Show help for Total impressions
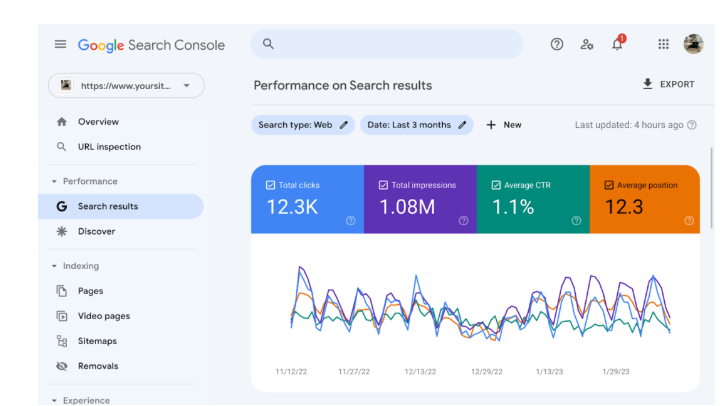The width and height of the screenshot is (727, 406). (463, 221)
